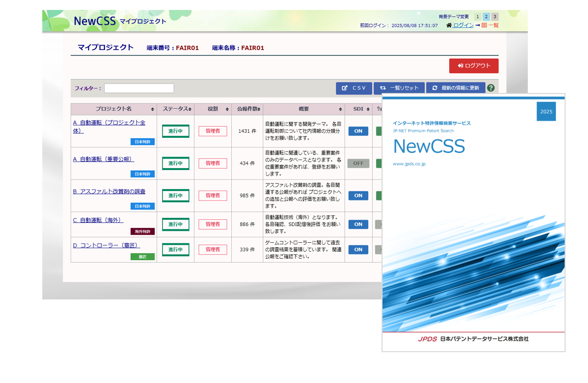Open project B アスファルト改質剤の調査
Image resolution: width=588 pixels, height=383 pixels.
(109, 191)
